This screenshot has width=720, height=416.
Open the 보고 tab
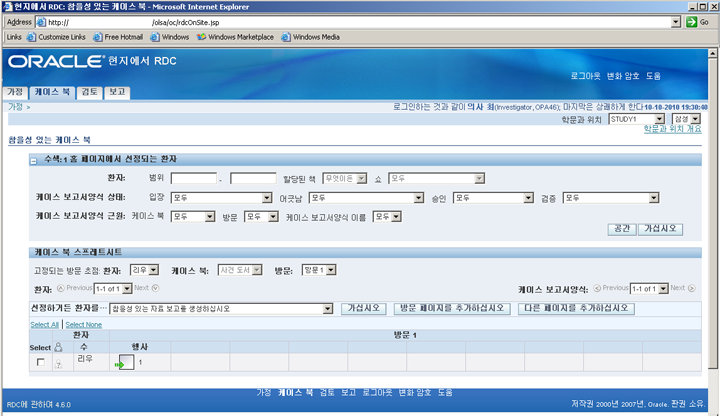click(x=117, y=91)
